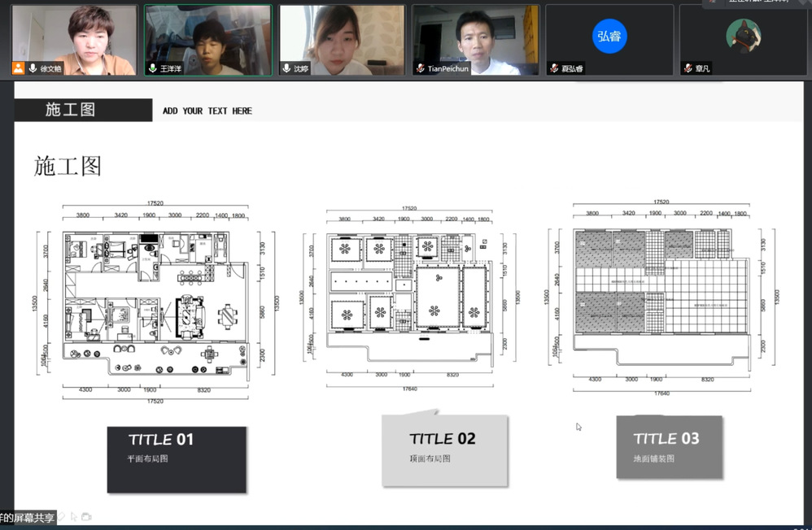Click the TITLE 03 地面铺装图 box
Screen dimensions: 812x530
(x=668, y=447)
